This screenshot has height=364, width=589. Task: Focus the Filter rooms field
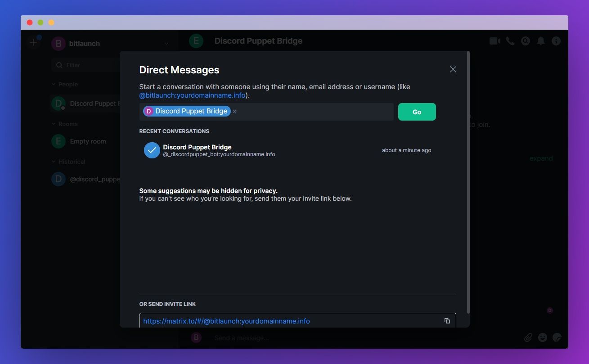point(85,65)
